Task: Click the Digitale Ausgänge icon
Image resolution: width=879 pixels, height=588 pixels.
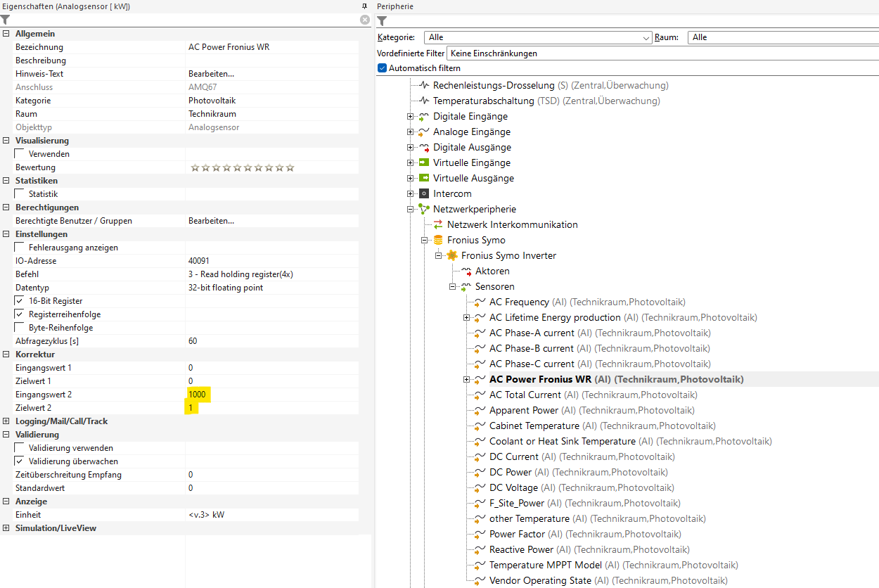Action: [424, 147]
